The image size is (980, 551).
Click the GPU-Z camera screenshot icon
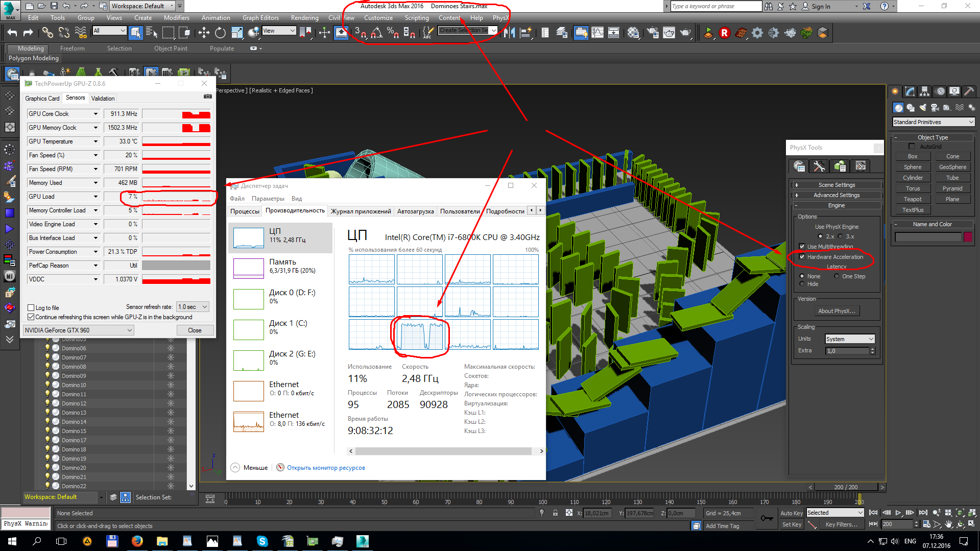pyautogui.click(x=207, y=96)
